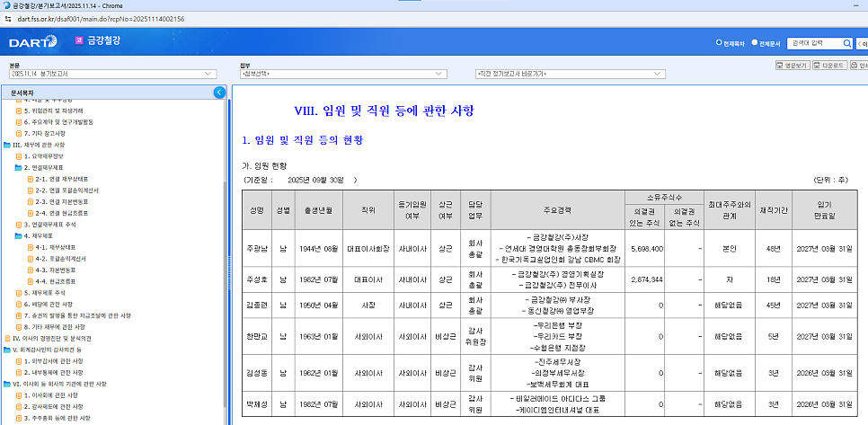This screenshot has height=425, width=868.
Task: Open 7. 증권의 발행을 통한 자금조달 entry
Action: pos(77,315)
